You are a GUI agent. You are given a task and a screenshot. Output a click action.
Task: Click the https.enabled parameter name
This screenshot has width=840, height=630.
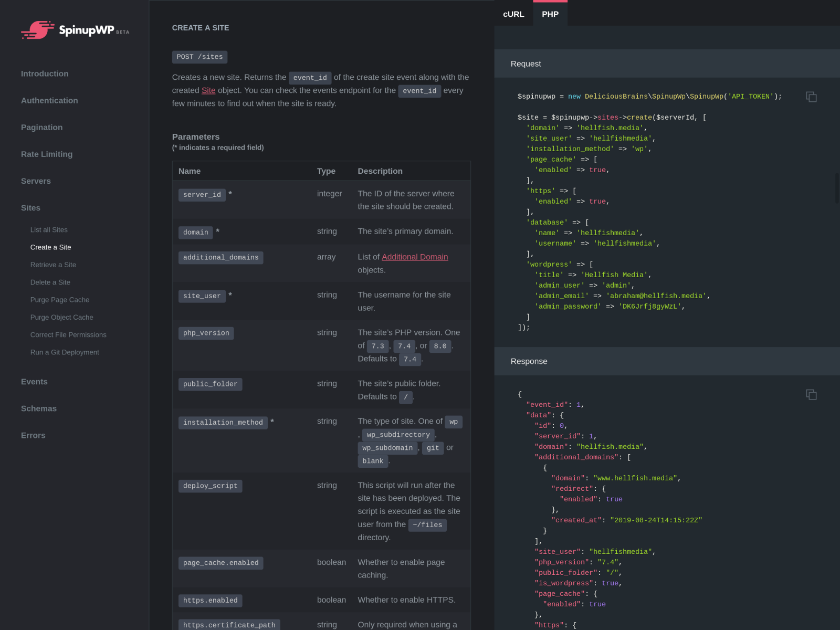pyautogui.click(x=211, y=601)
